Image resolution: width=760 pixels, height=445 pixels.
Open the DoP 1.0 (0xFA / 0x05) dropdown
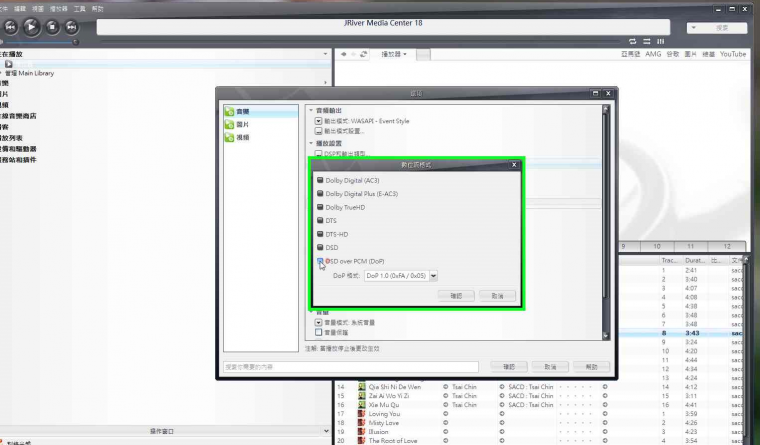(401, 275)
